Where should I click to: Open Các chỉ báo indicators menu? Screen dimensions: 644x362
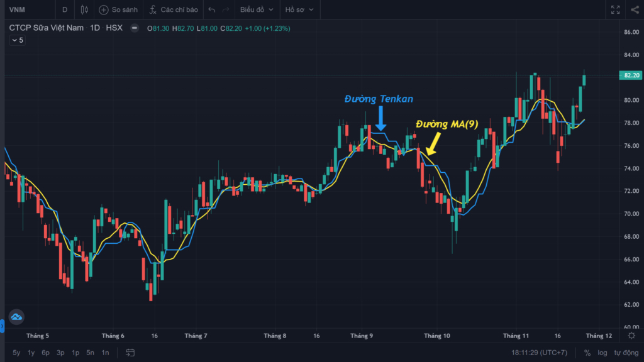click(174, 9)
